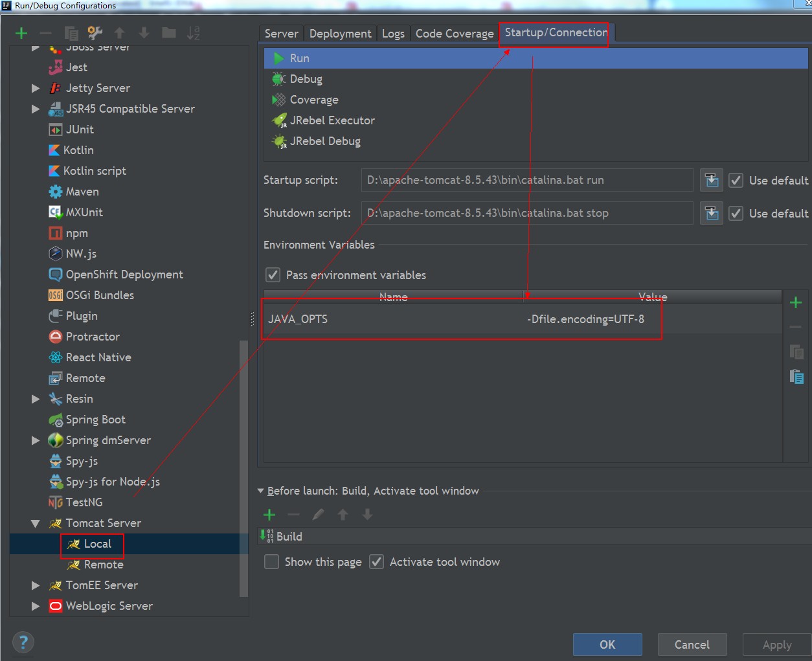This screenshot has height=661, width=812.
Task: Click configuration tree vertical scrollbar
Action: [243, 468]
